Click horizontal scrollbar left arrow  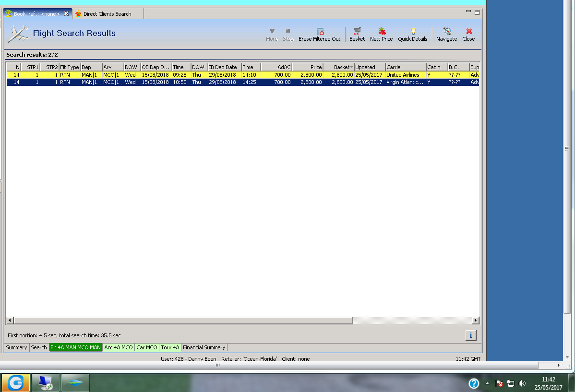coord(10,320)
